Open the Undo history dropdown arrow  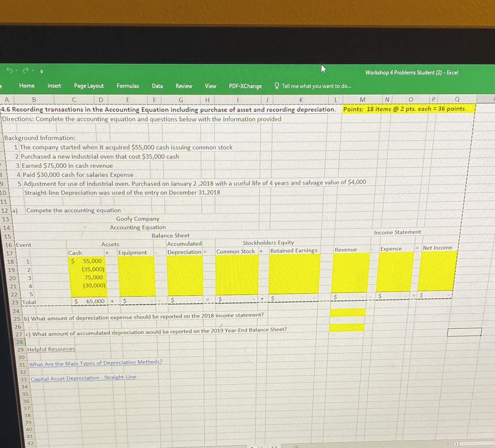(16, 70)
